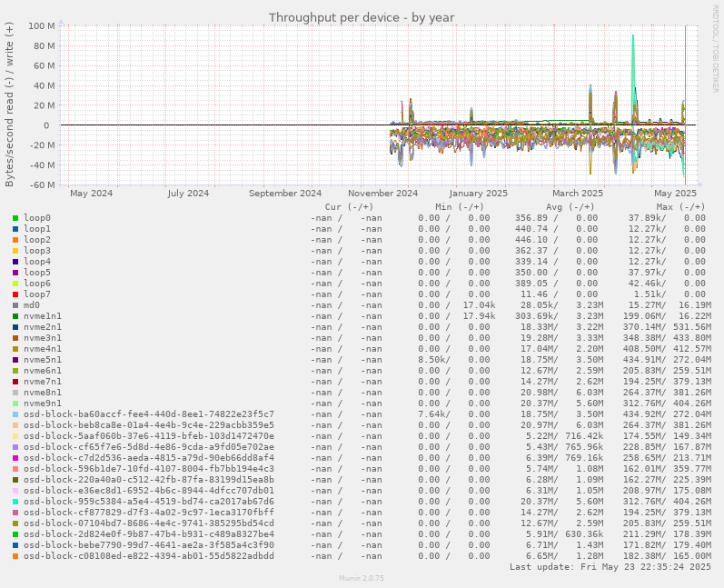Click the Cur (-/+) column header
The width and height of the screenshot is (724, 588).
(349, 207)
